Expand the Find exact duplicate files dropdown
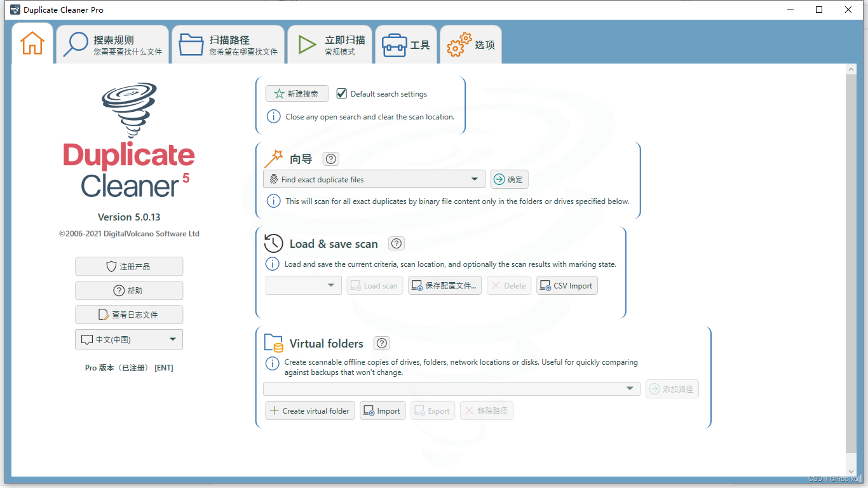 (x=374, y=179)
